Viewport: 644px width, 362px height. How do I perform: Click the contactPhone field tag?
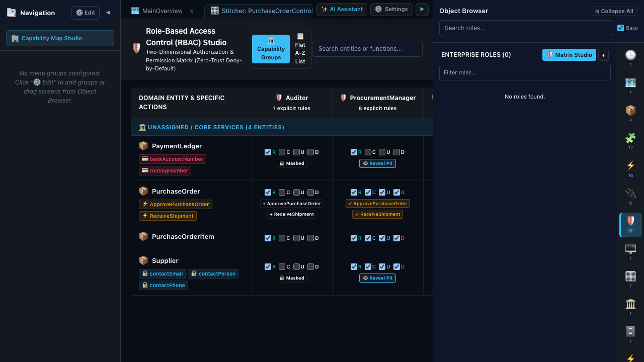(164, 285)
